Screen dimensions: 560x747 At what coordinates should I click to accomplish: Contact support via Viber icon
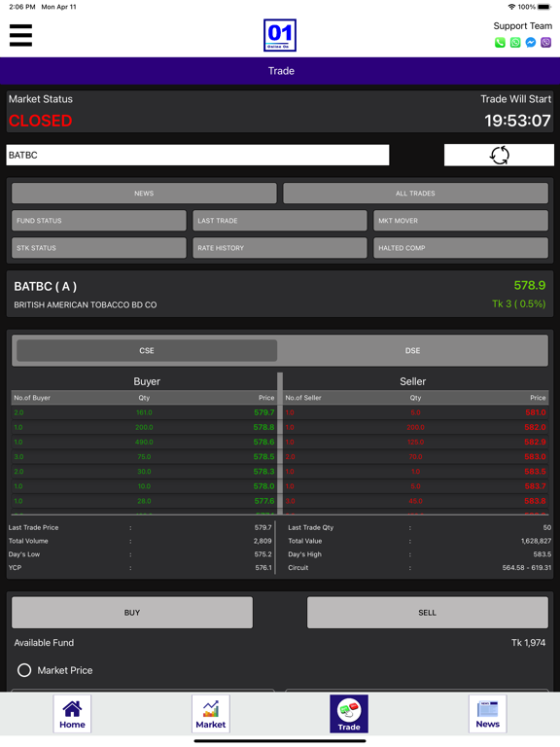point(545,43)
